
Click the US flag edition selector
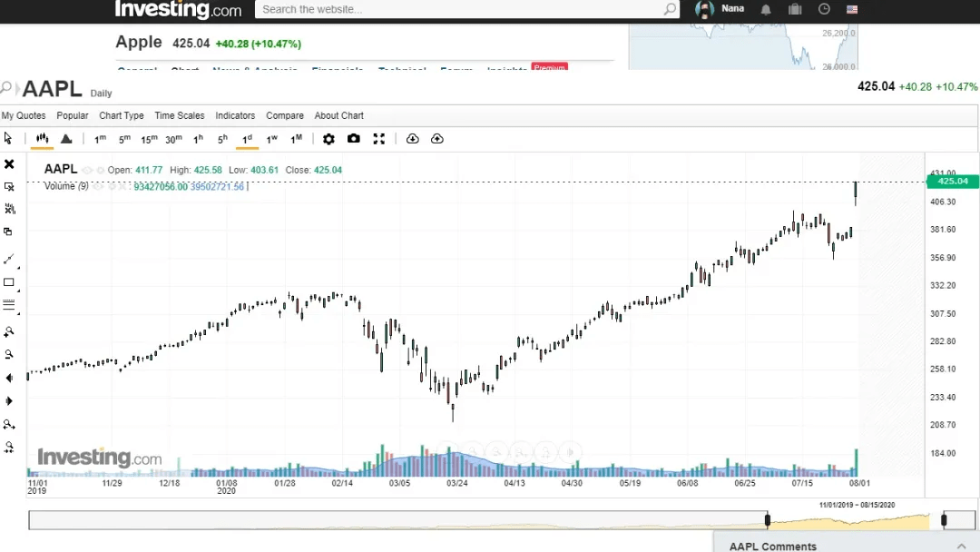(x=852, y=9)
